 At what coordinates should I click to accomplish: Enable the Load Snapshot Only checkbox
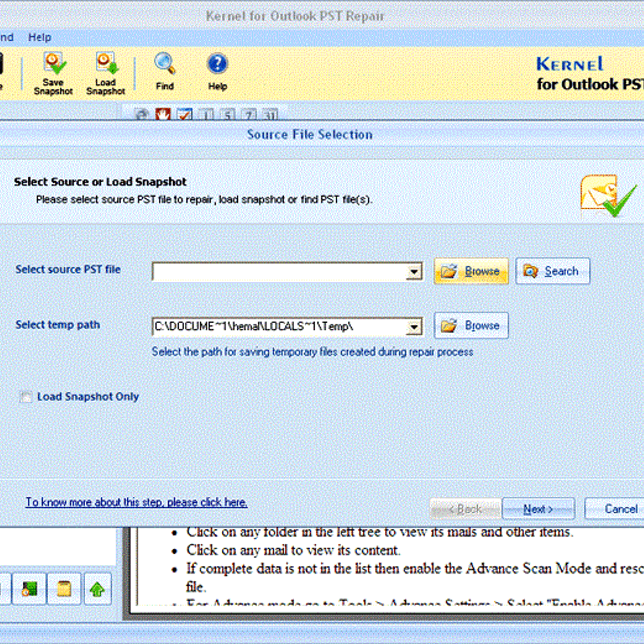26,397
